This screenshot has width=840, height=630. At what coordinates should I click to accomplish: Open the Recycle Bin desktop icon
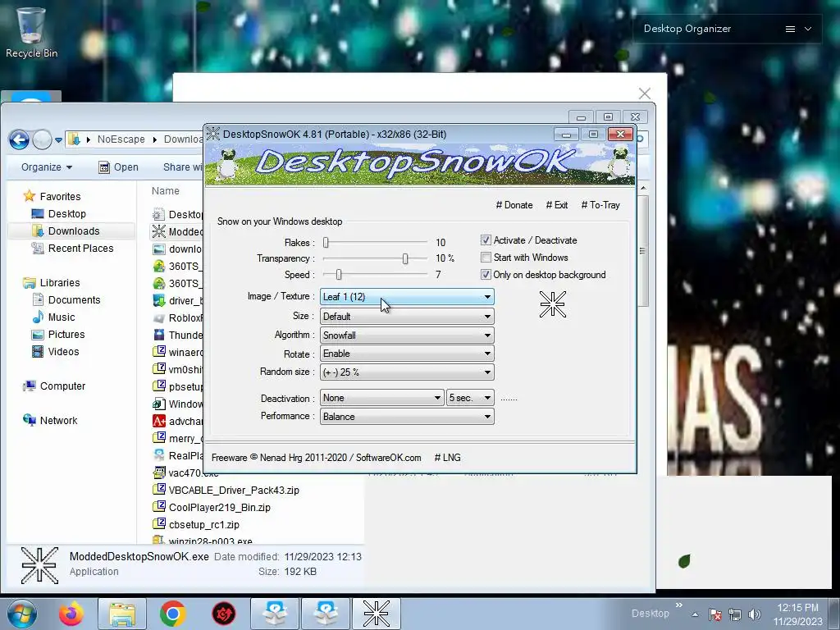coord(31,32)
